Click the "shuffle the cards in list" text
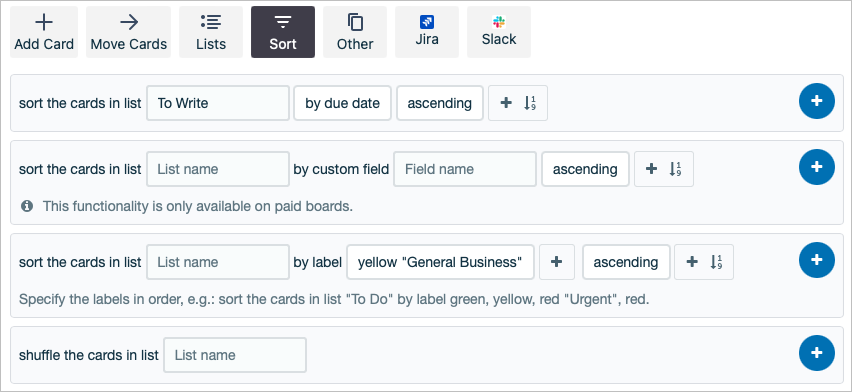 tap(89, 355)
